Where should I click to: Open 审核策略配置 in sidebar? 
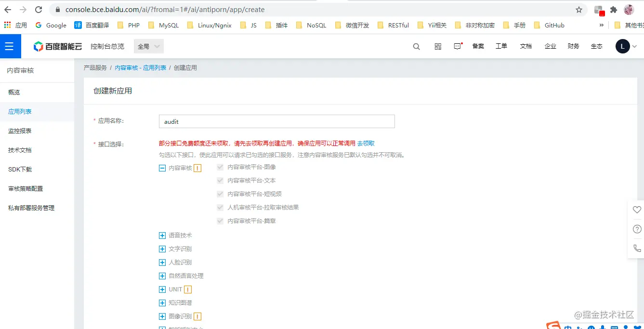tap(37, 188)
